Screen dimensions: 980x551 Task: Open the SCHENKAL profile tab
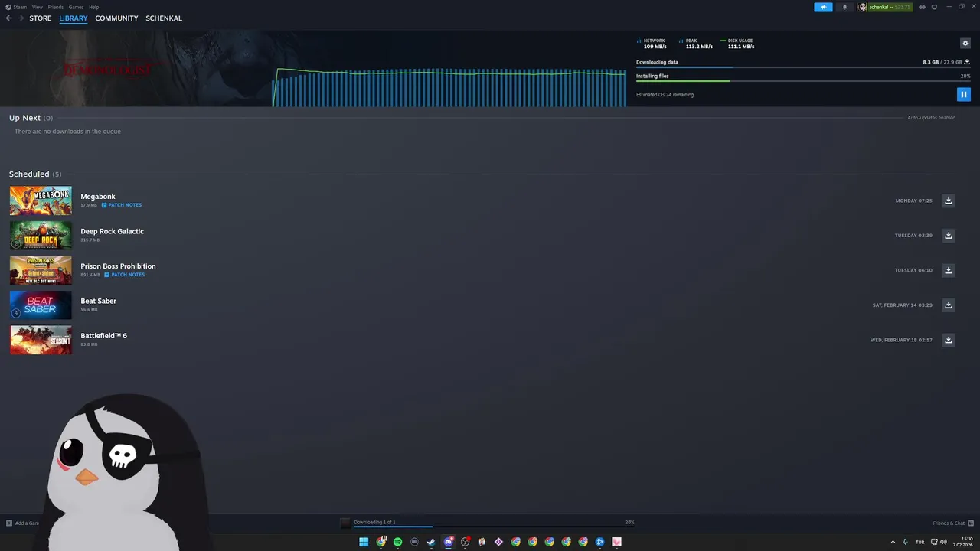click(164, 18)
